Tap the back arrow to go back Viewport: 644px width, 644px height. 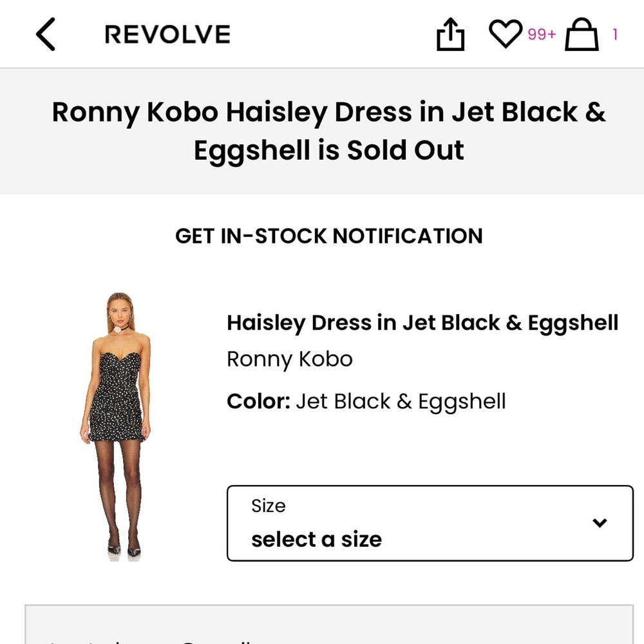[x=45, y=33]
